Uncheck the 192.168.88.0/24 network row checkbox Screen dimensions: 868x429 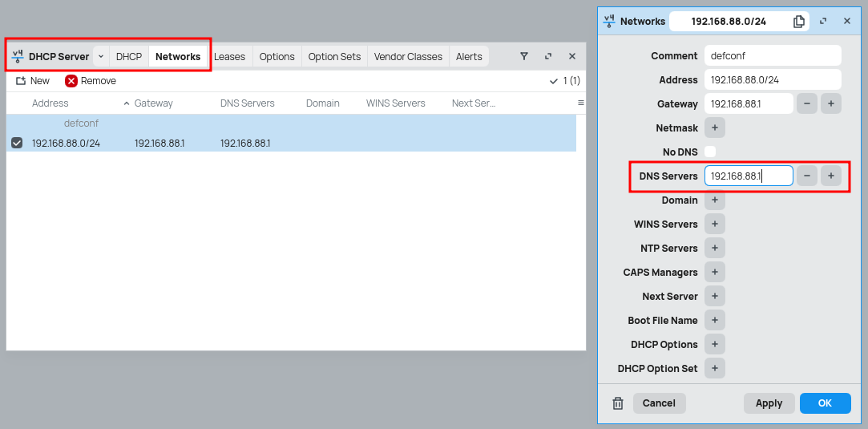click(x=17, y=143)
